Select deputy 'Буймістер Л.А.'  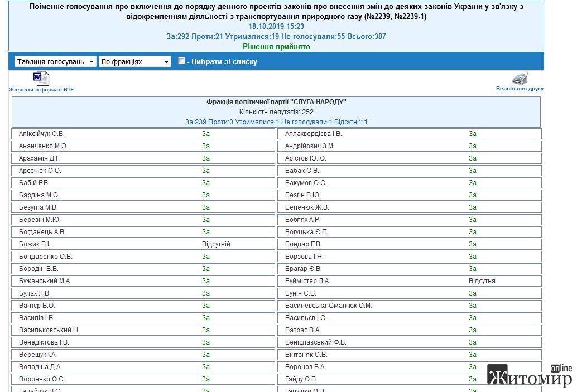coord(307,281)
